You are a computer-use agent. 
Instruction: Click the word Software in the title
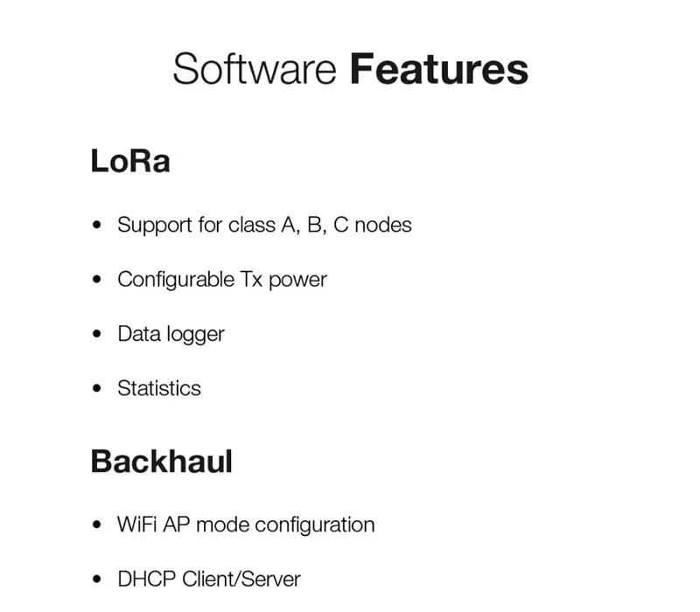255,69
